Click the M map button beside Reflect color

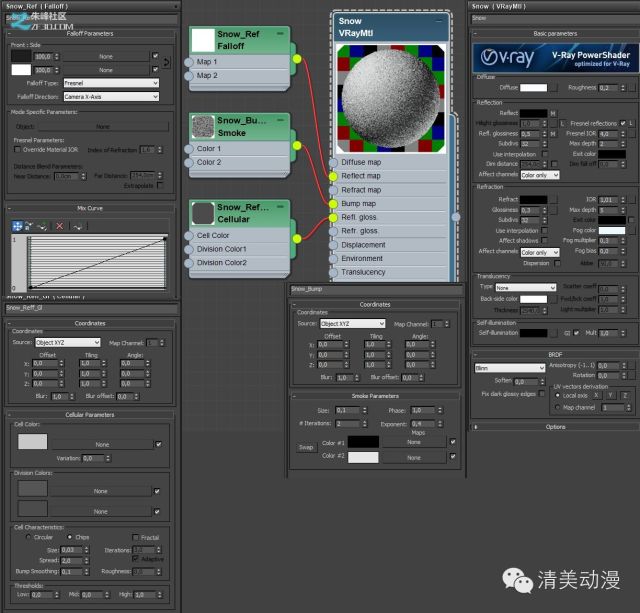coord(553,113)
